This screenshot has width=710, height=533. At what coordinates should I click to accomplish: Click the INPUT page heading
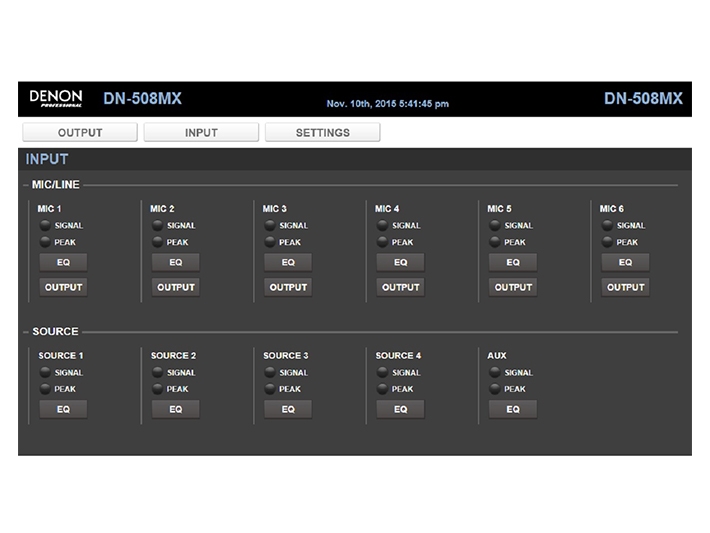[x=47, y=159]
